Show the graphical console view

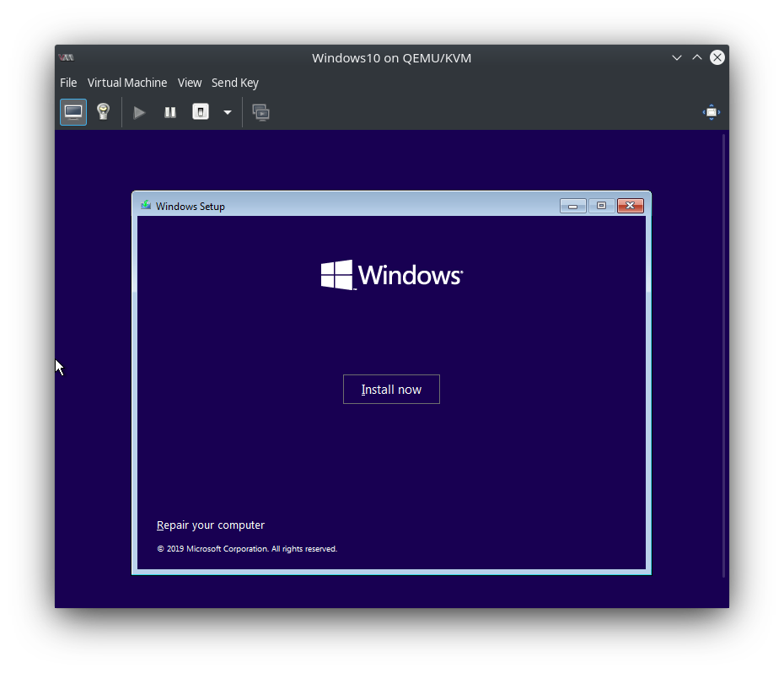(x=73, y=112)
